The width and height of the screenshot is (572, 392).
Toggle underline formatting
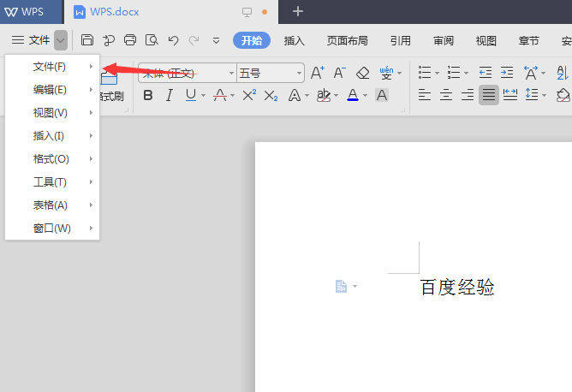(x=191, y=96)
